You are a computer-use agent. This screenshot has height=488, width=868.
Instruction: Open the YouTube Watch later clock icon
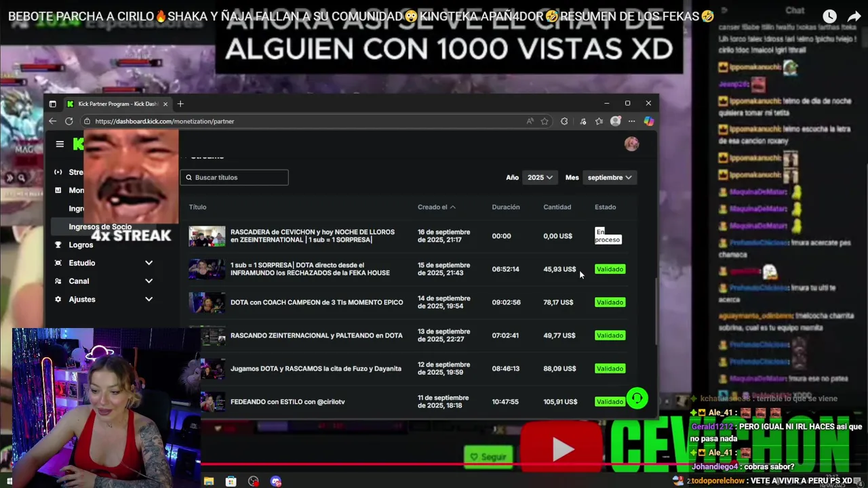coord(829,16)
